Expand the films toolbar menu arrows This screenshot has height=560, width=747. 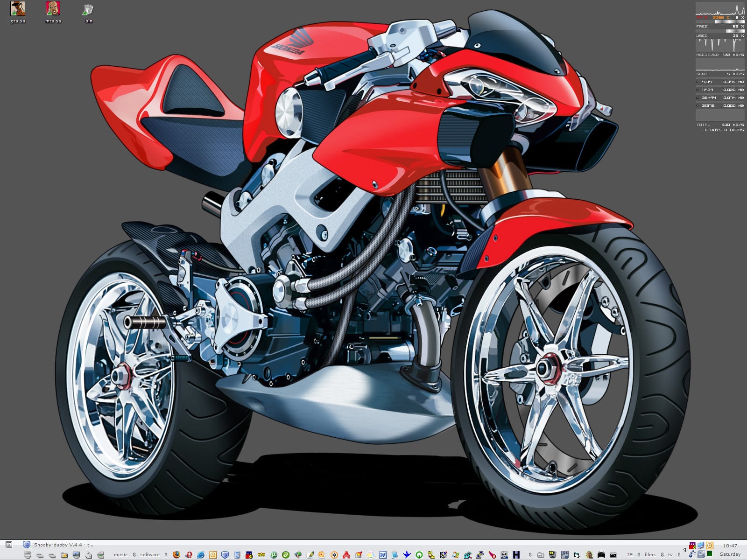click(662, 555)
